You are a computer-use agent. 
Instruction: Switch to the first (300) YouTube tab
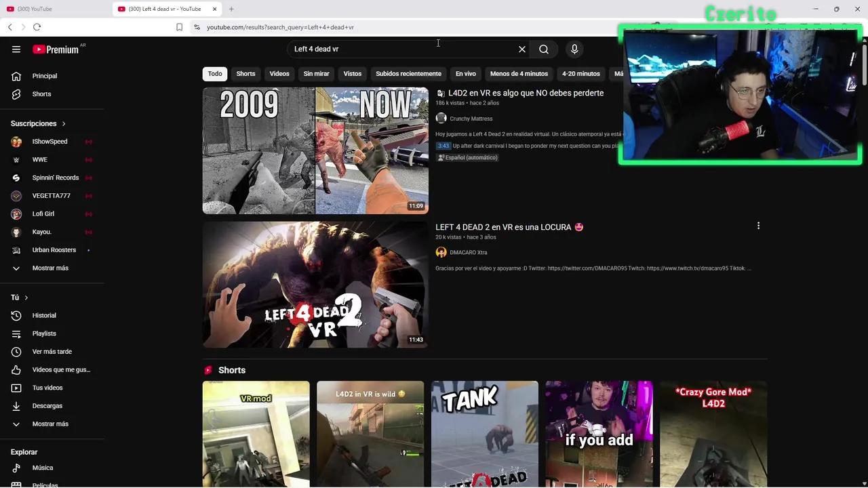(x=54, y=9)
